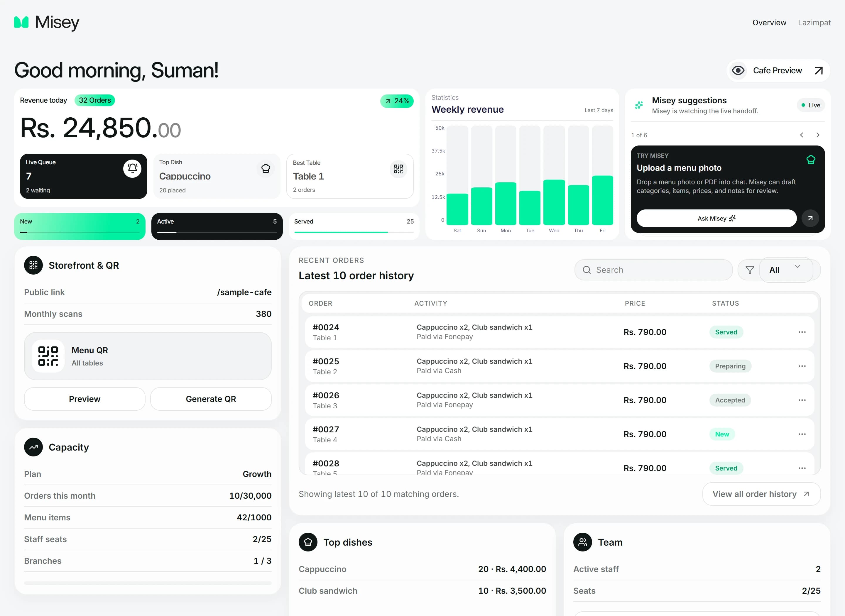Viewport: 845px width, 616px height.
Task: Select the Active orders tab
Action: click(217, 226)
